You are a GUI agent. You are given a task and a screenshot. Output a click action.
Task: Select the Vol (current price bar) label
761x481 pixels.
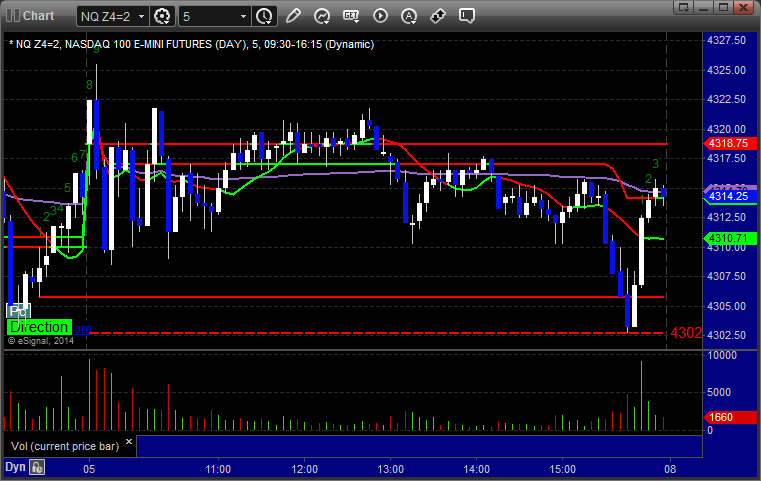click(65, 446)
